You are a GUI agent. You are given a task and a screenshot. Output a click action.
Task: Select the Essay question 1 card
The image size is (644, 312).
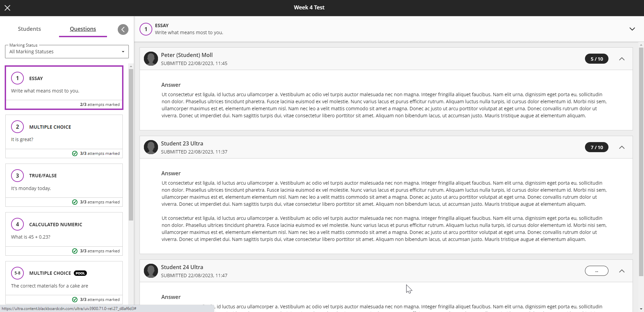(x=64, y=87)
